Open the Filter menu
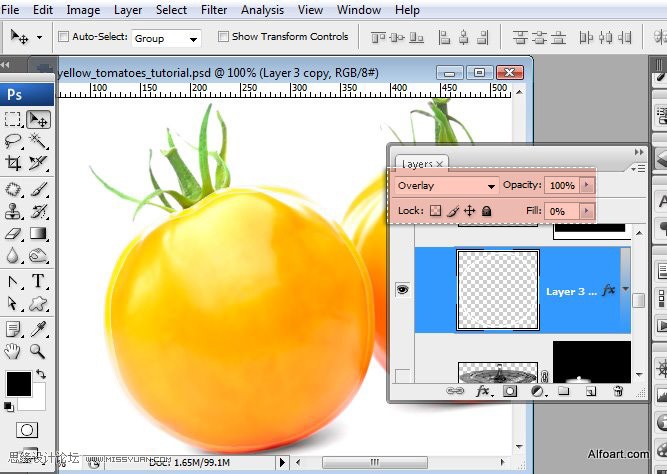Viewport: 667px width, 474px height. pyautogui.click(x=214, y=10)
